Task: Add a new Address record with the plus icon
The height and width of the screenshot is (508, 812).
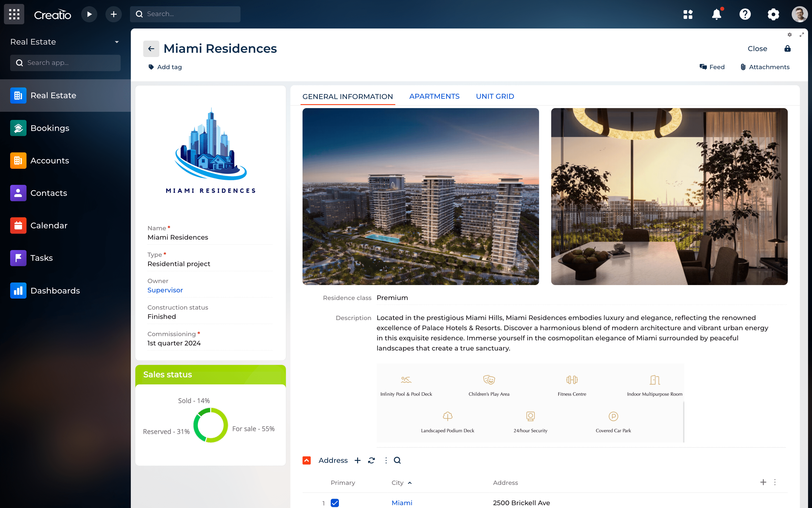Action: pos(358,460)
